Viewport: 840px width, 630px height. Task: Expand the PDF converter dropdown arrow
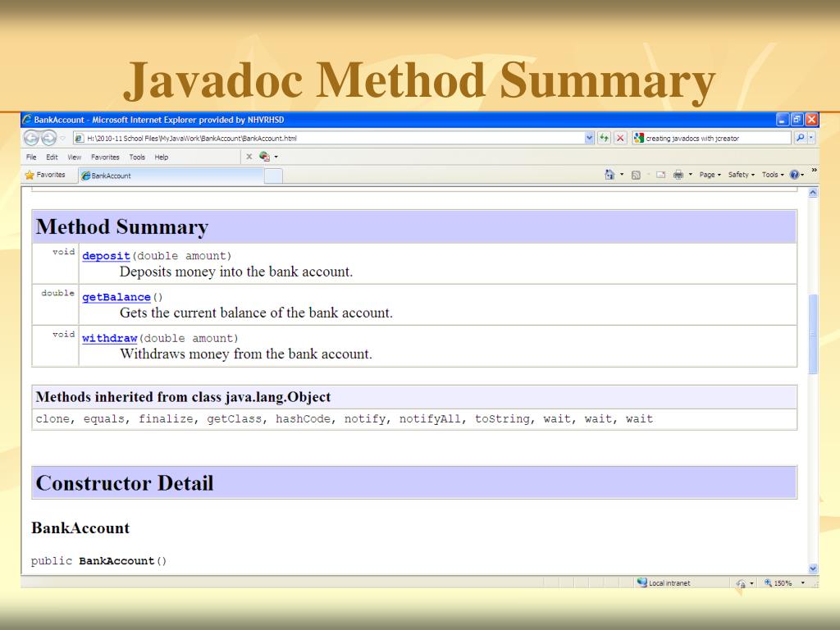[x=276, y=157]
